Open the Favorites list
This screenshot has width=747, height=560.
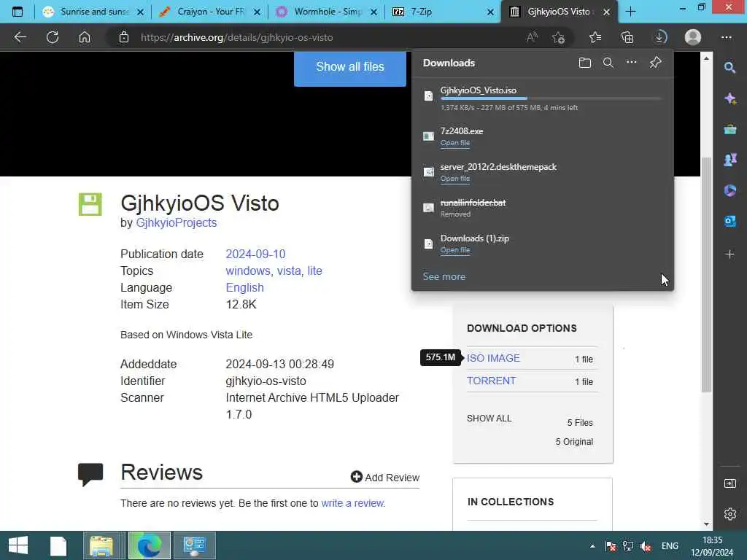(595, 37)
